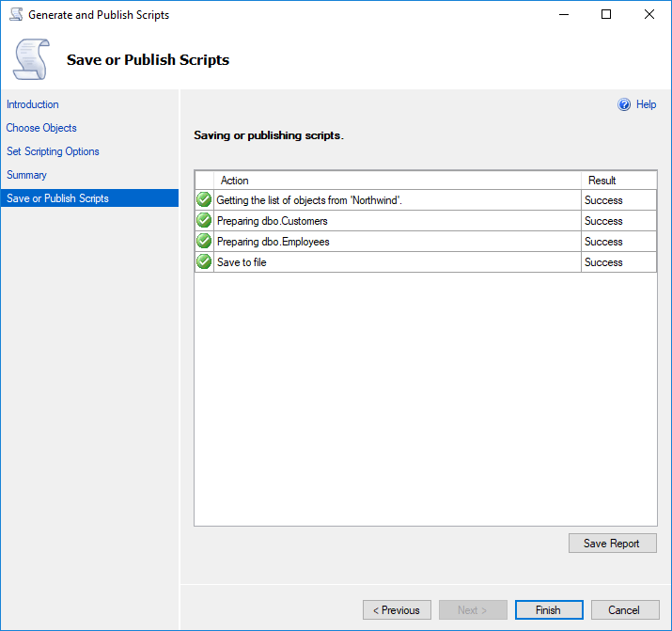Click the large script scroll icon in header

click(x=29, y=59)
